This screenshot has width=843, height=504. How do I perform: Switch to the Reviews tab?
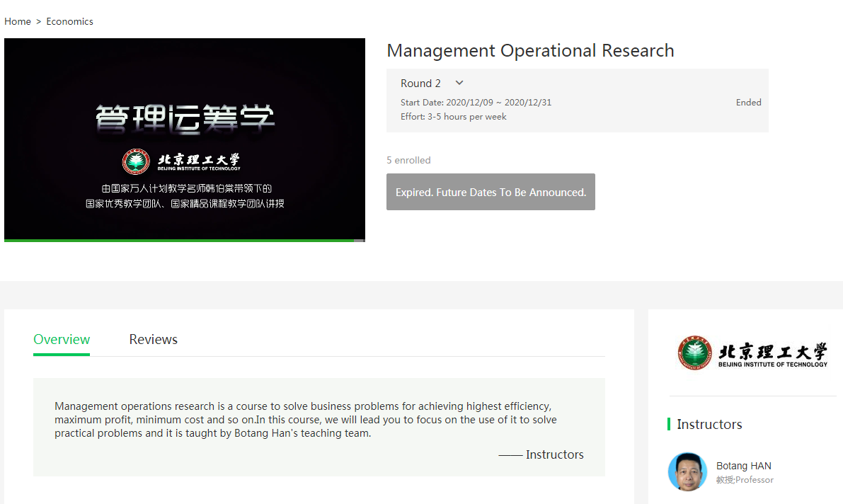[x=153, y=339]
